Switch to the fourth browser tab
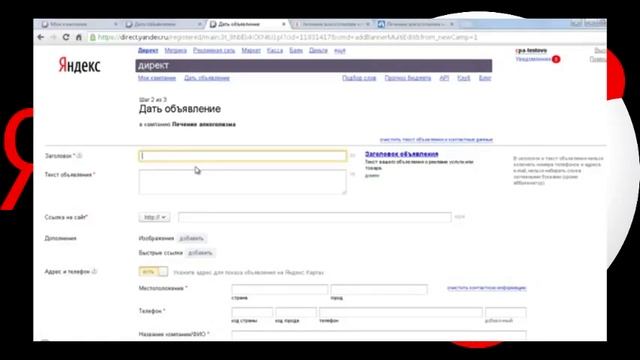 332,24
